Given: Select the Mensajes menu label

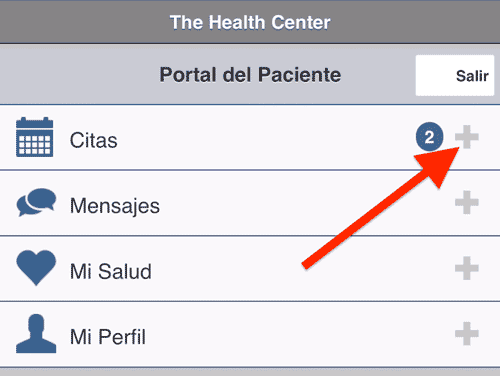Looking at the screenshot, I should pyautogui.click(x=115, y=206).
